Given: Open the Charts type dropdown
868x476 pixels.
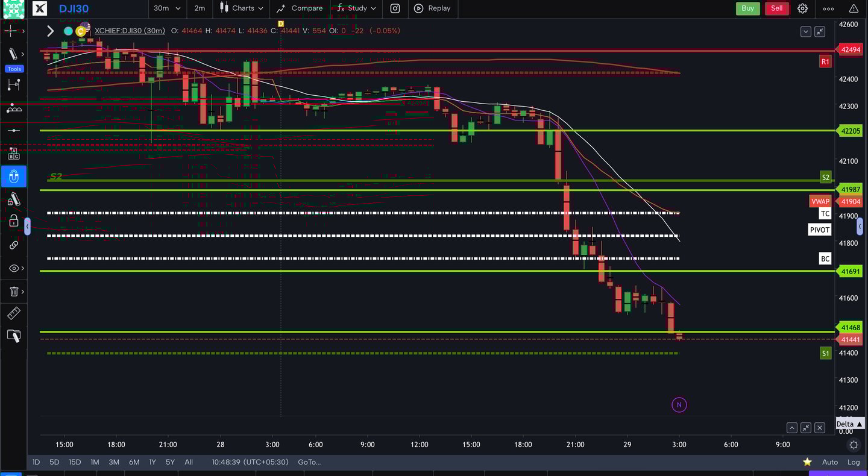Looking at the screenshot, I should 241,8.
